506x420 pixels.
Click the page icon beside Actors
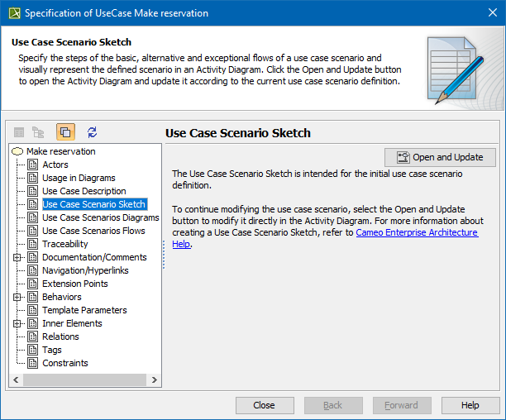(33, 165)
